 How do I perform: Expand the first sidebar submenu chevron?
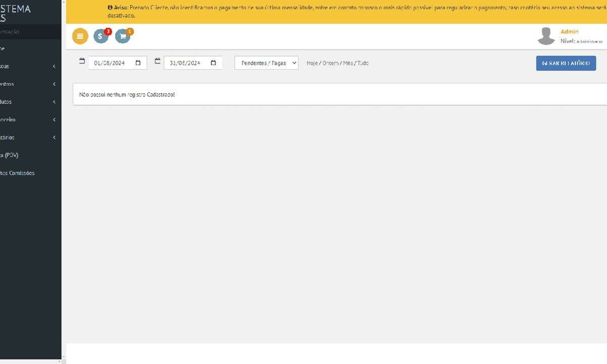54,66
